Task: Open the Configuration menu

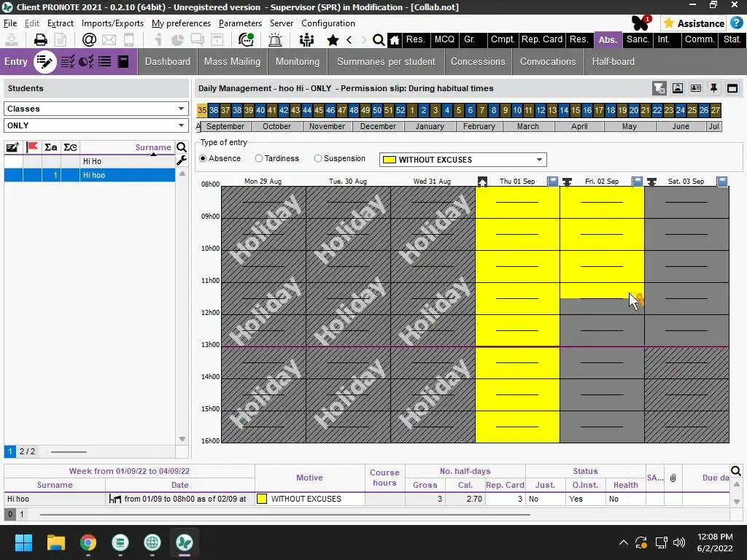Action: (x=328, y=23)
